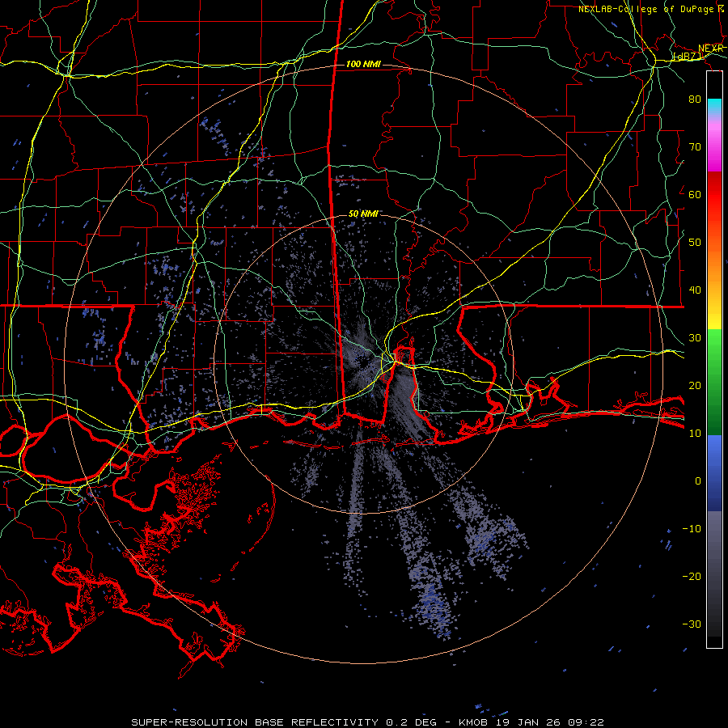
Task: Select the -10 value on reflectivity scale
Action: coord(692,528)
